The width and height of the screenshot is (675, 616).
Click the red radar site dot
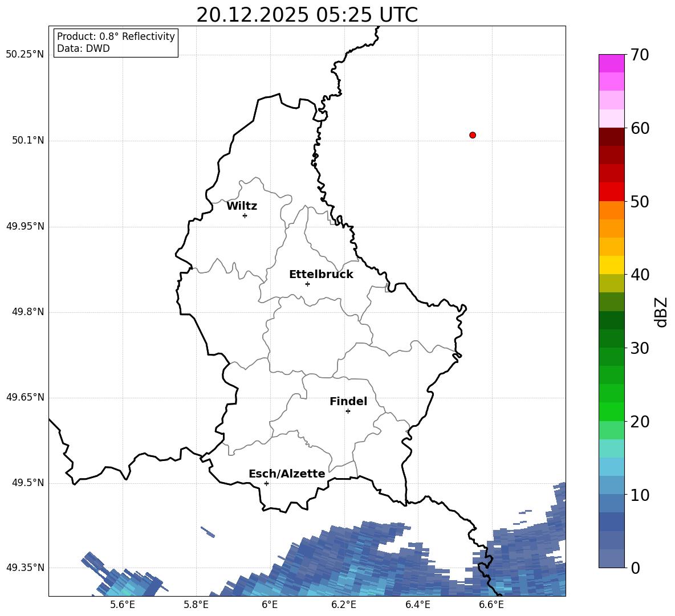click(x=473, y=135)
